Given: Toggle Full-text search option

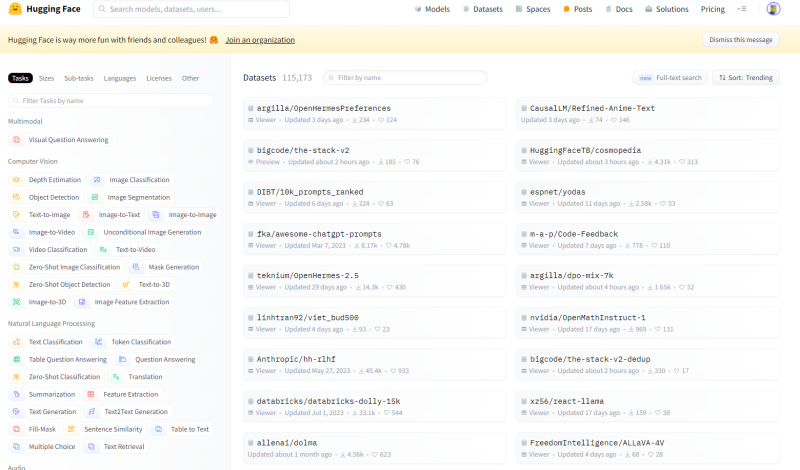Looking at the screenshot, I should point(670,77).
